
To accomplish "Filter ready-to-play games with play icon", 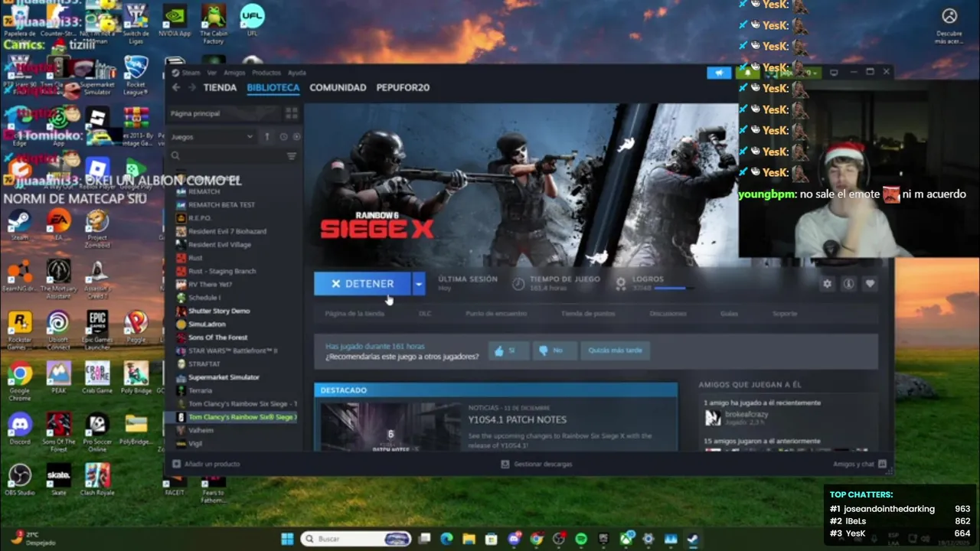I will click(x=296, y=136).
